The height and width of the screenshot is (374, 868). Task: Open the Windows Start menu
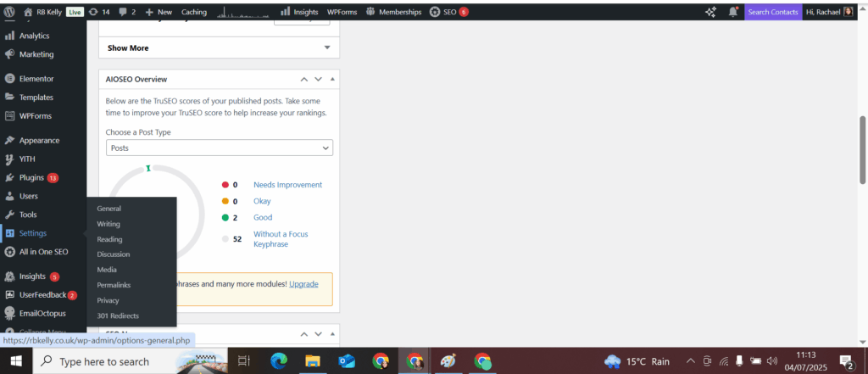coord(15,361)
